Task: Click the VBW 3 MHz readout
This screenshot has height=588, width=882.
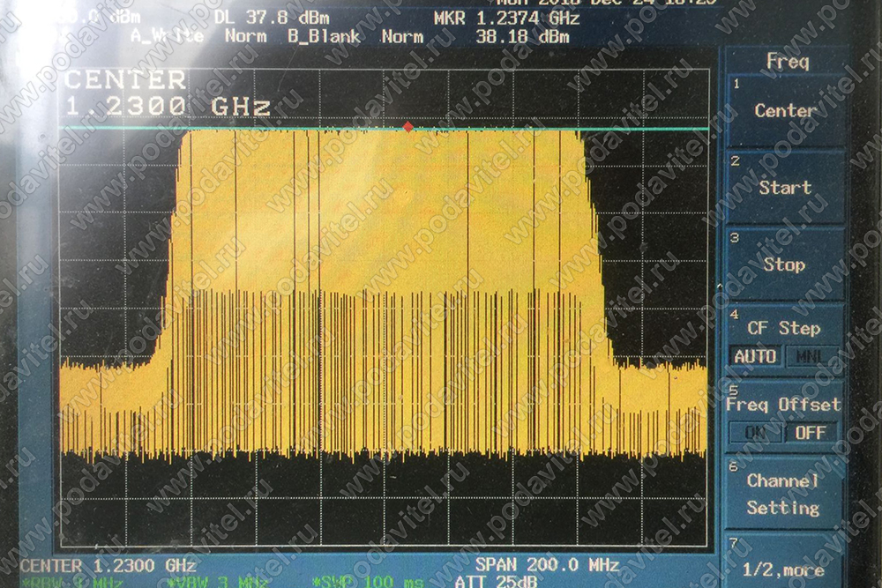Action: 220,582
